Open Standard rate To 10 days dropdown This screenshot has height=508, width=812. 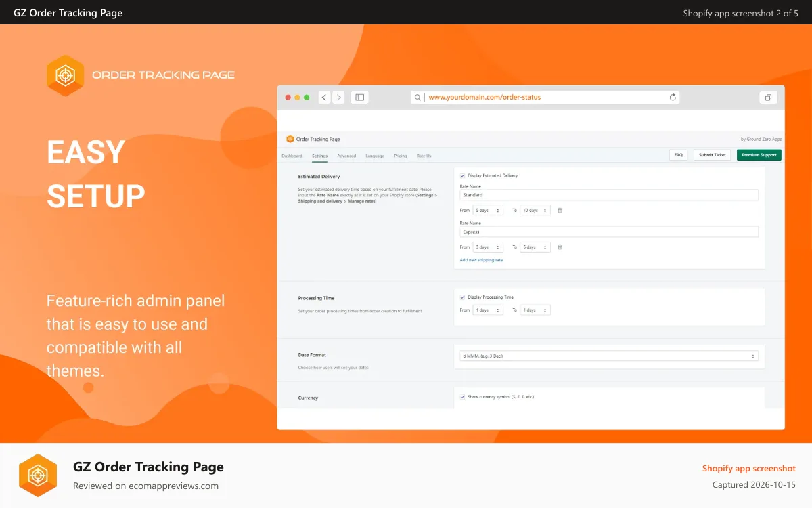pos(535,211)
